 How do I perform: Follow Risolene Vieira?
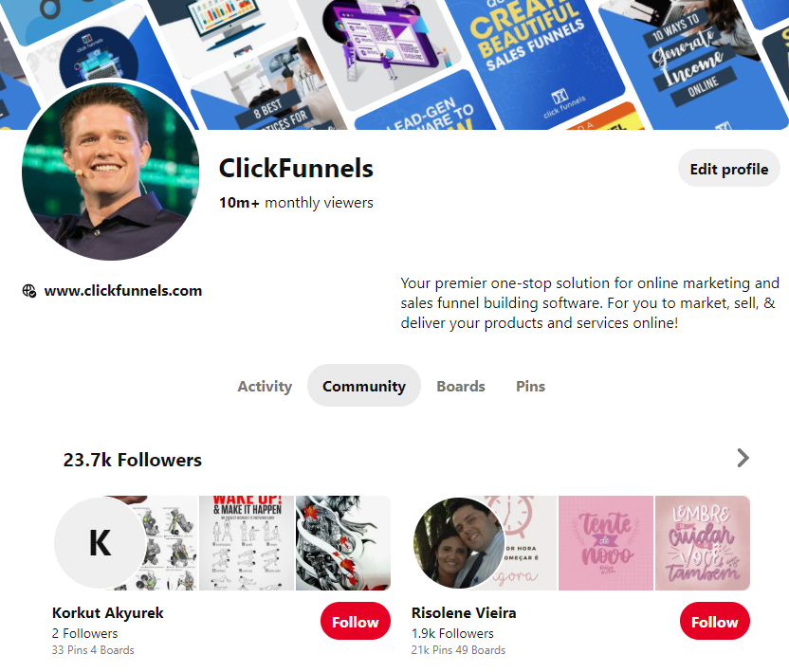point(714,622)
